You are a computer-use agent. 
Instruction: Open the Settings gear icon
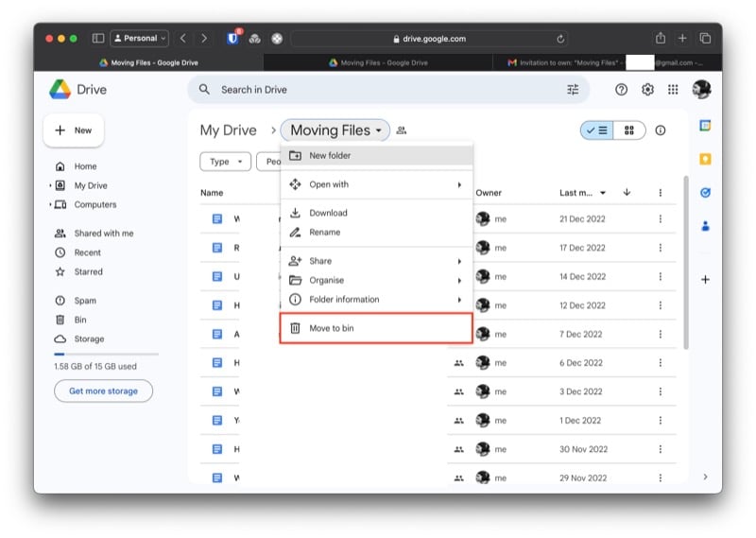point(647,89)
